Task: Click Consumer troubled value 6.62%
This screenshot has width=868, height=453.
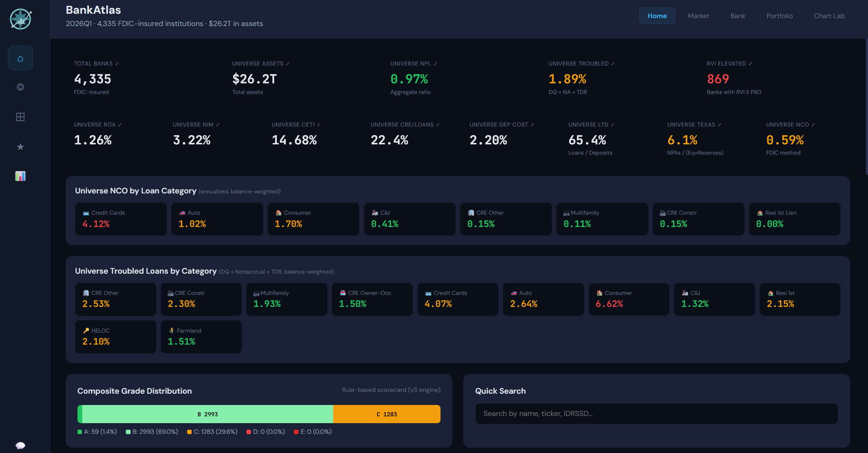Action: tap(610, 304)
